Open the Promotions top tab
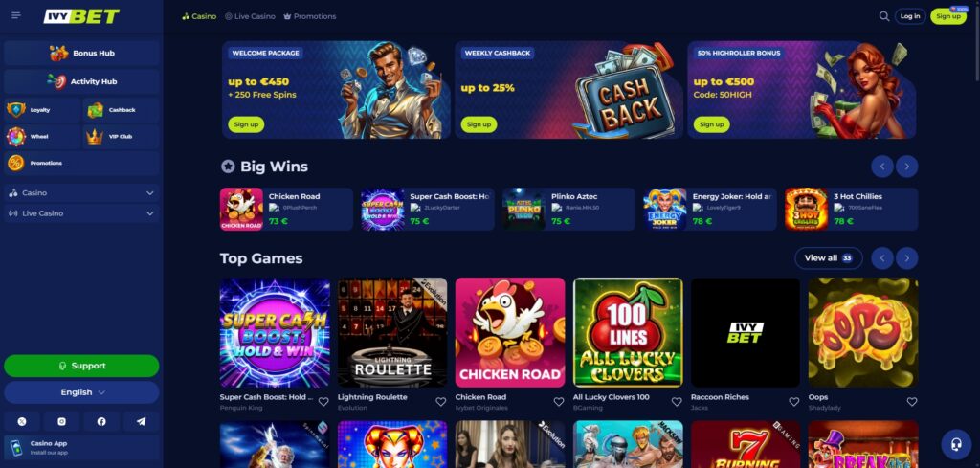The width and height of the screenshot is (980, 468). 309,16
